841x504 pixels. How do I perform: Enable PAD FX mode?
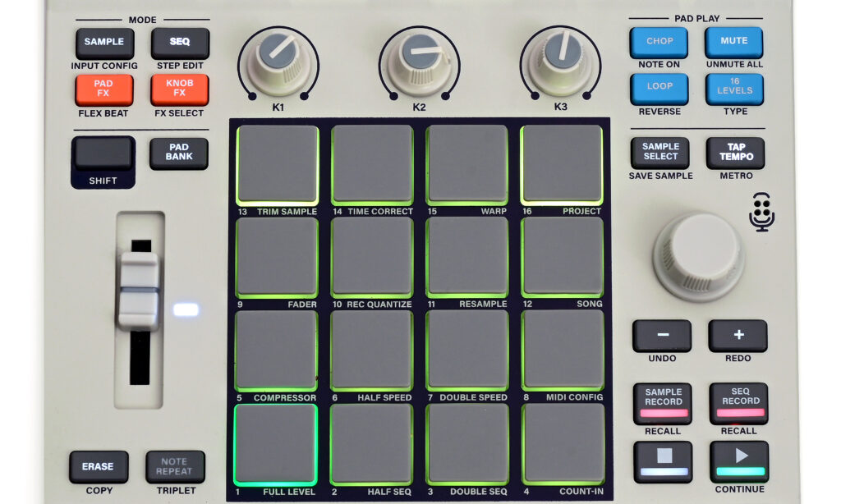pyautogui.click(x=103, y=88)
